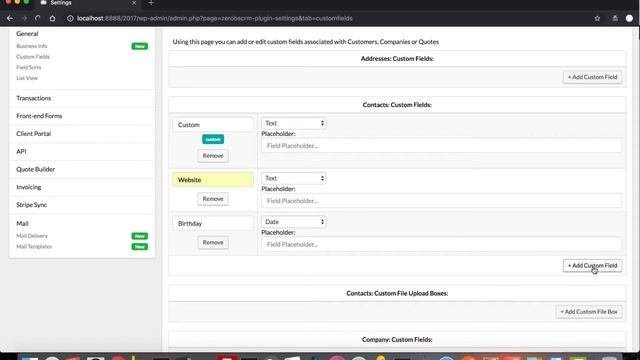The height and width of the screenshot is (360, 640).
Task: Open the Stripe Sync section
Action: click(31, 205)
